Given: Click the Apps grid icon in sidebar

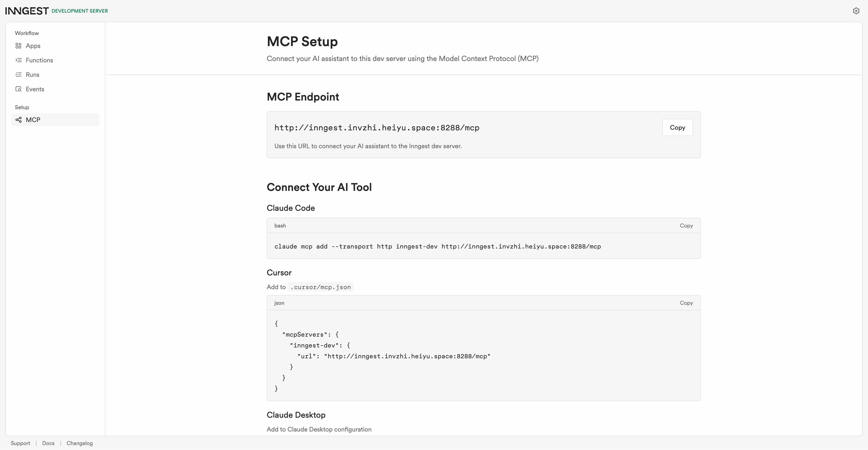Looking at the screenshot, I should [x=19, y=46].
